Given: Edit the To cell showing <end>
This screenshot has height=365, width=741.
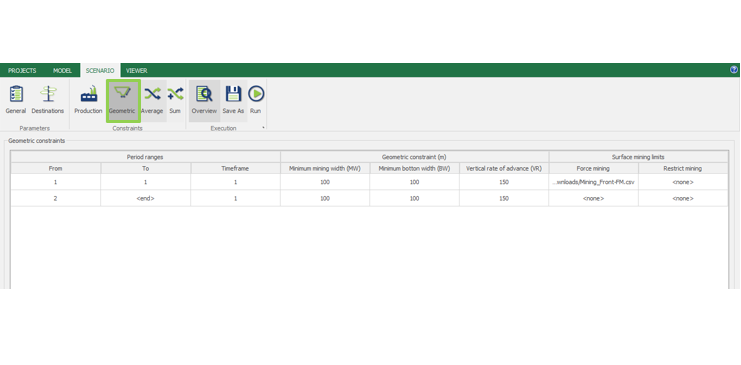Looking at the screenshot, I should coord(146,199).
